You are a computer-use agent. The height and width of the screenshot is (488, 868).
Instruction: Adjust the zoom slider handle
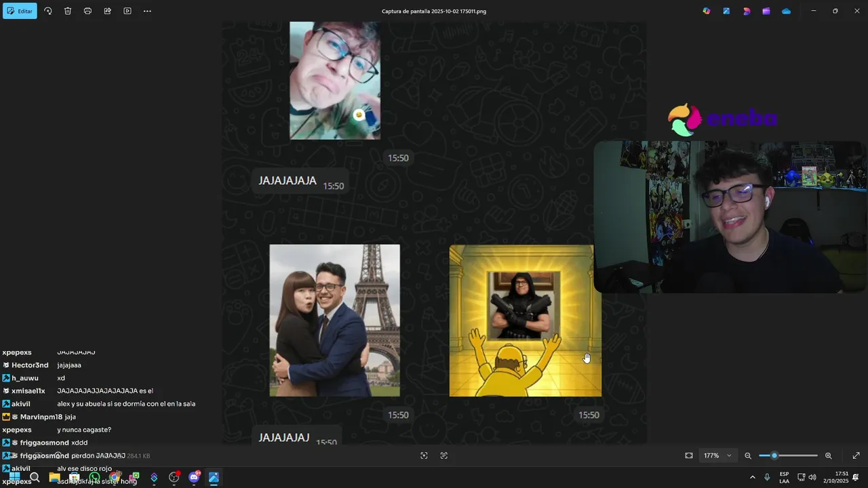pyautogui.click(x=774, y=455)
